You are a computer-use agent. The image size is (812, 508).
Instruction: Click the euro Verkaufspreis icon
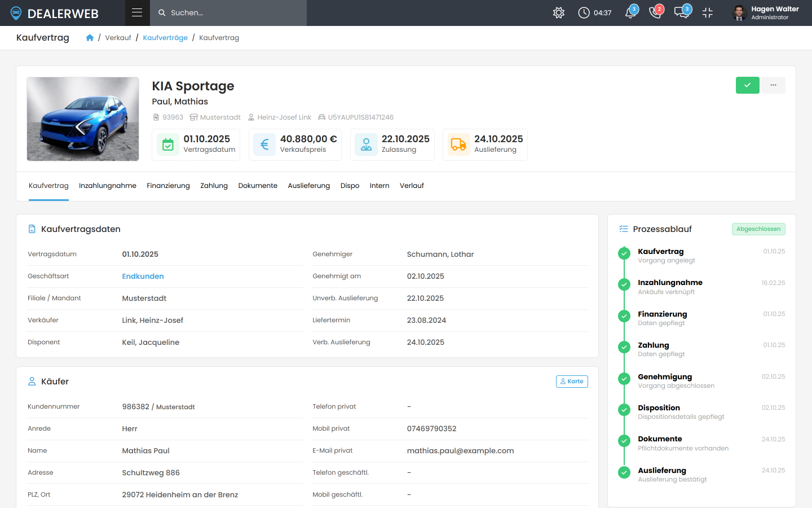[264, 144]
